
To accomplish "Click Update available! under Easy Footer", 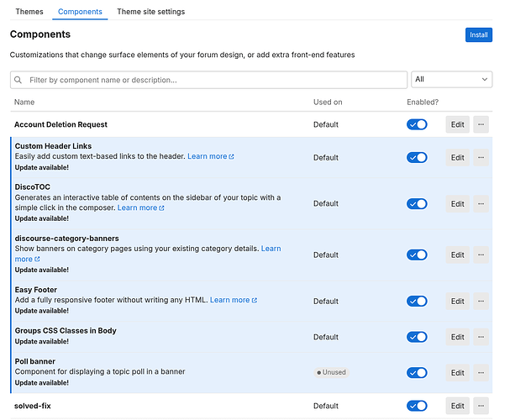I will coord(42,311).
